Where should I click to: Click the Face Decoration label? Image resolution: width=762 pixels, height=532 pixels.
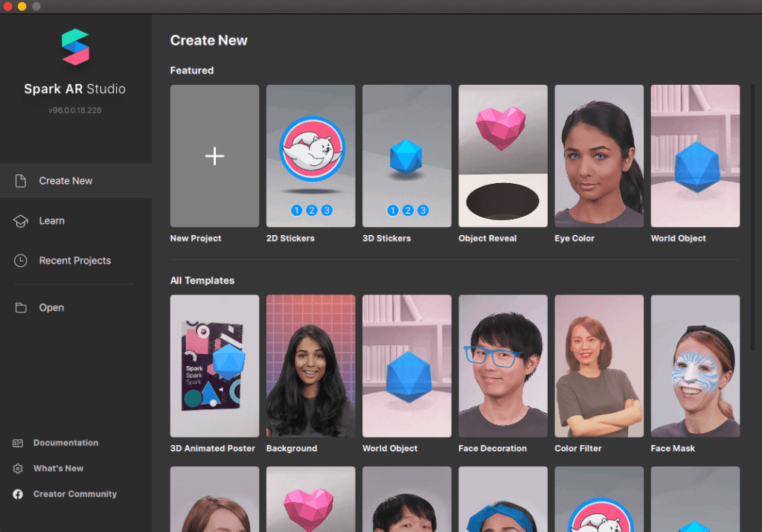tap(493, 449)
